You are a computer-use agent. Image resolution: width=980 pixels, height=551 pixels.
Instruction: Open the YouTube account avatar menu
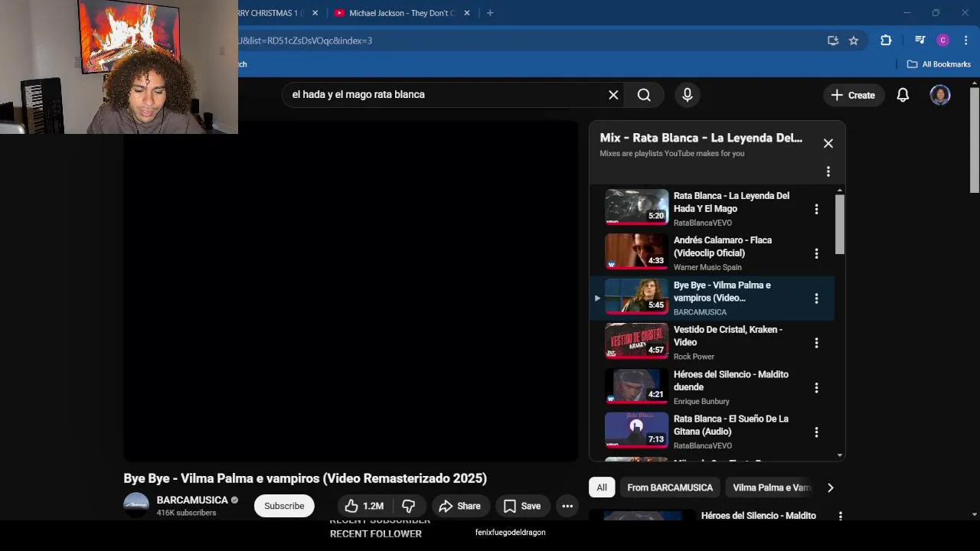tap(940, 95)
